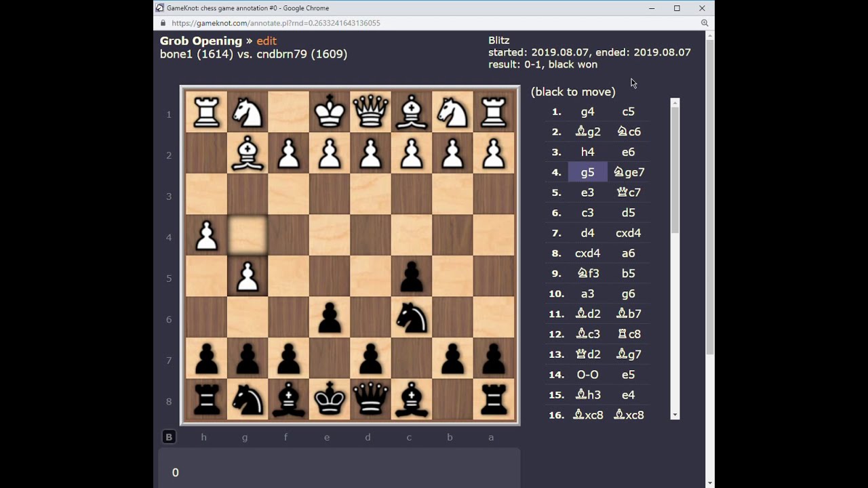Go to move 16 white Bxc8
The image size is (868, 488).
point(587,415)
